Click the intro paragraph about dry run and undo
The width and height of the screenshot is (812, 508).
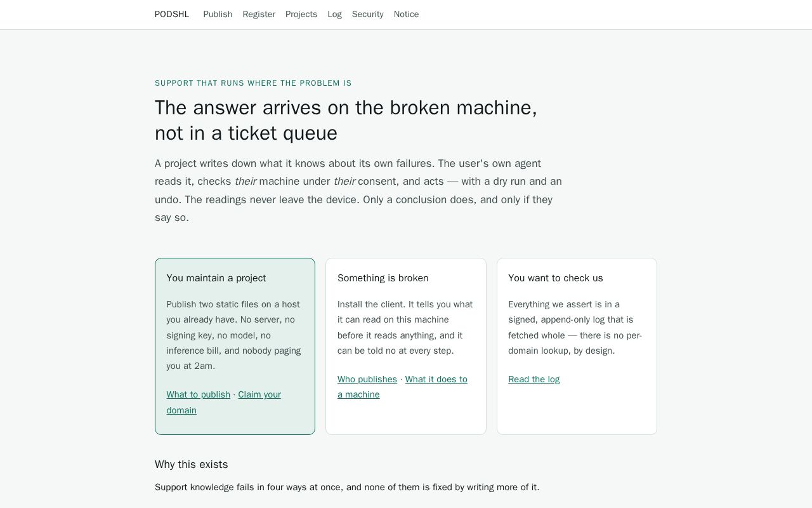(x=358, y=190)
